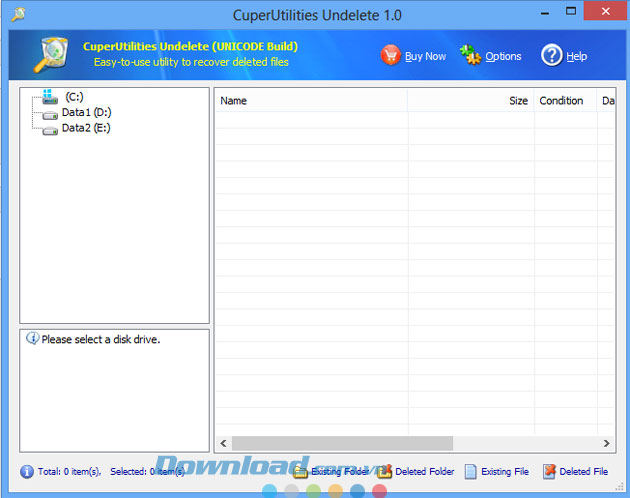This screenshot has height=498, width=630.
Task: Click the Existing File page icon
Action: (x=470, y=471)
